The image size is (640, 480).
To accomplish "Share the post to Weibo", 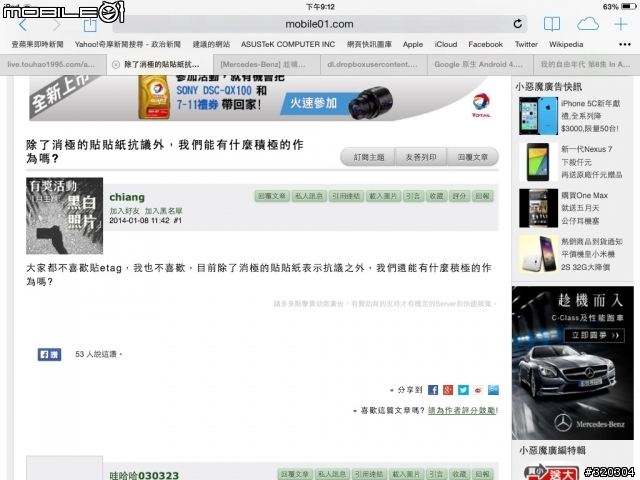I will click(x=478, y=390).
